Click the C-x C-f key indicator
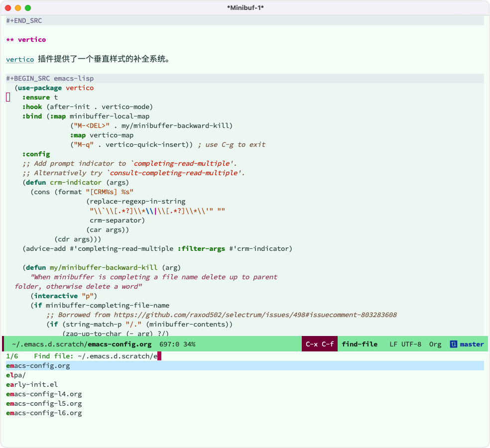The width and height of the screenshot is (490, 448). (x=320, y=344)
